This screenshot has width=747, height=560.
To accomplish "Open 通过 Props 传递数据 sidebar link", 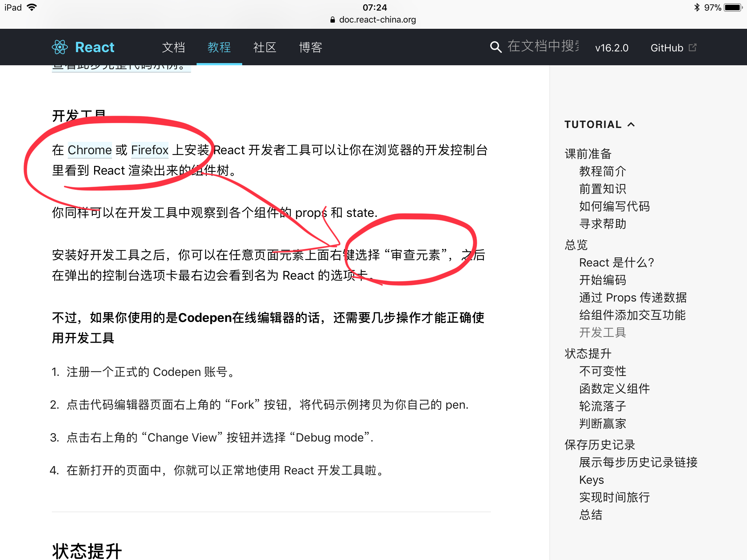I will click(x=633, y=297).
